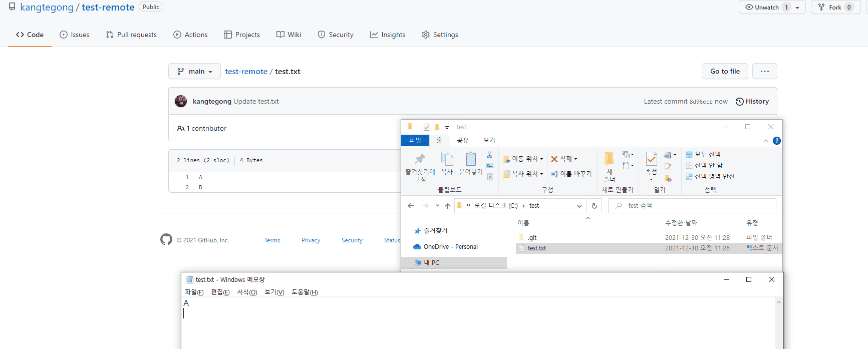
Task: Open Properties (속성) checkmark icon
Action: 651,159
